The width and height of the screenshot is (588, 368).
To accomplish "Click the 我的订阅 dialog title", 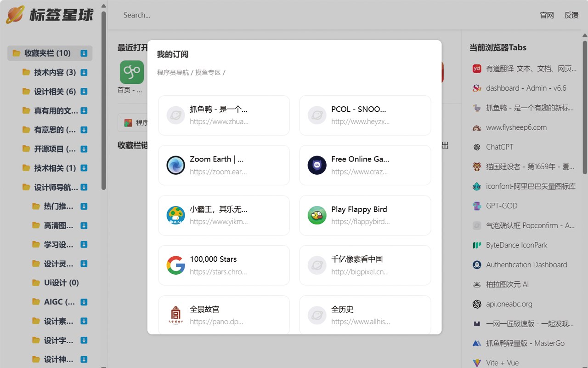I will (x=172, y=54).
